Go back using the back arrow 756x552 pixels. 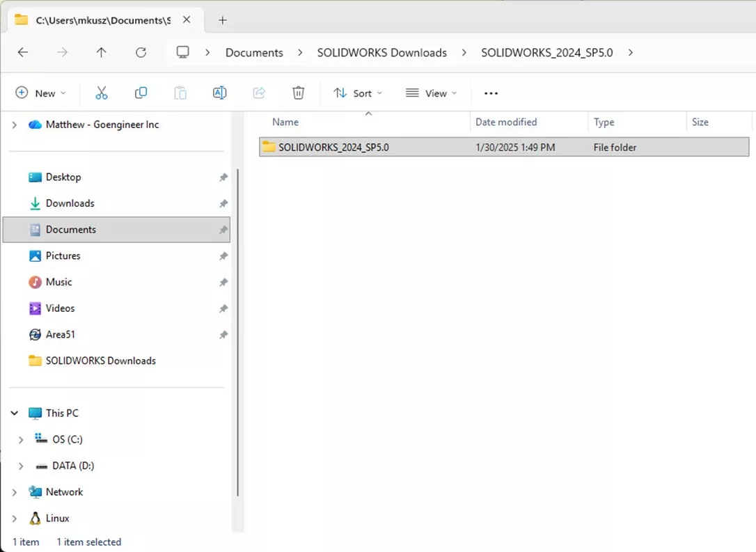[x=22, y=52]
